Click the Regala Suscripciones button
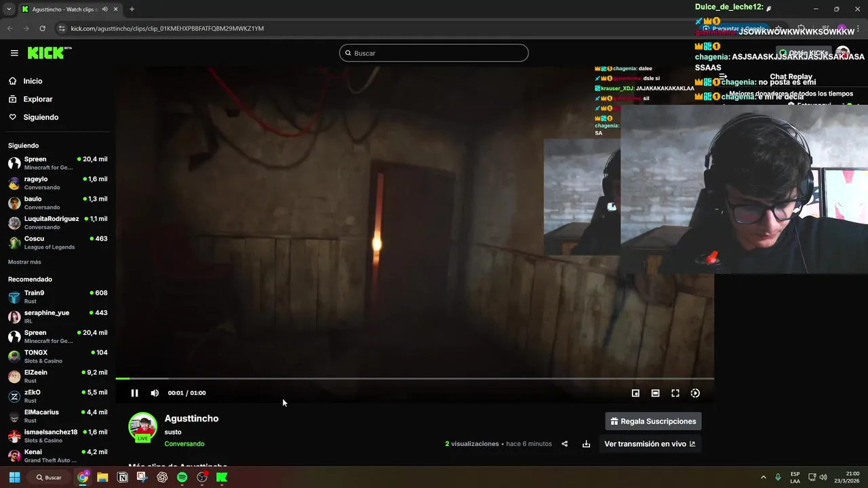 click(x=653, y=421)
